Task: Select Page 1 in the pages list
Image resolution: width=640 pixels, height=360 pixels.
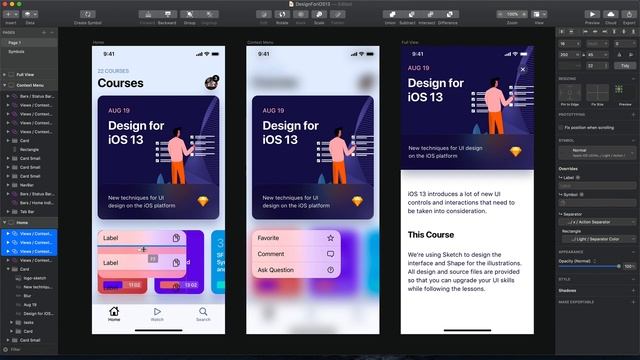Action: [x=29, y=42]
